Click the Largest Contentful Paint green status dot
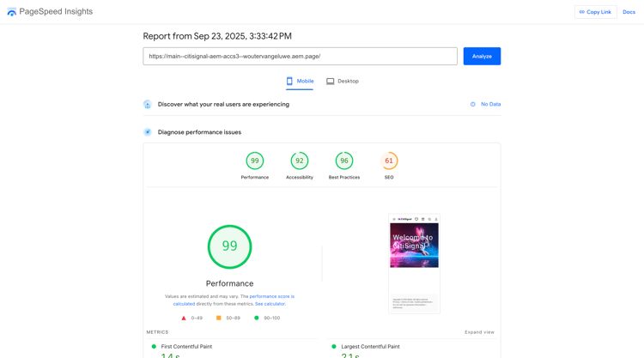The width and height of the screenshot is (644, 358). (x=334, y=347)
